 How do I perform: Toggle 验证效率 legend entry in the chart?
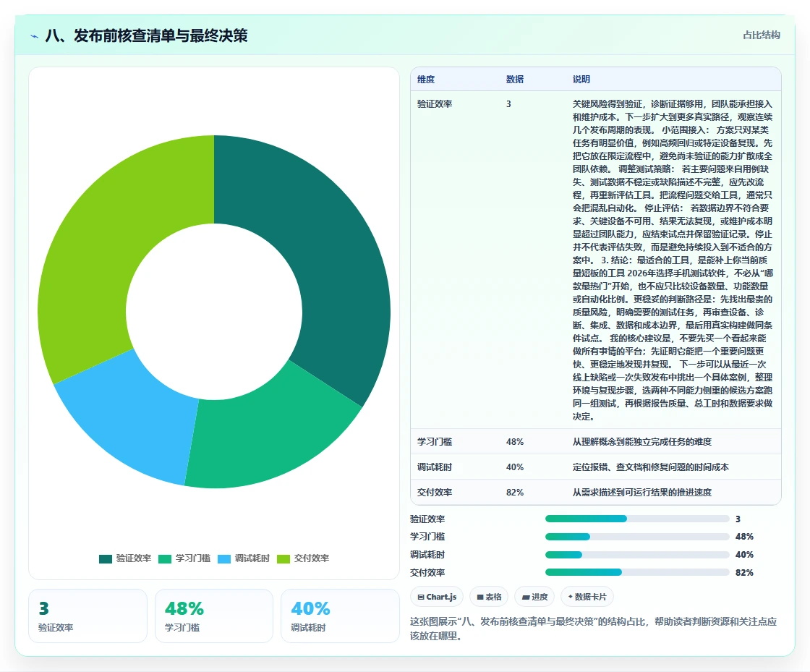[125, 558]
